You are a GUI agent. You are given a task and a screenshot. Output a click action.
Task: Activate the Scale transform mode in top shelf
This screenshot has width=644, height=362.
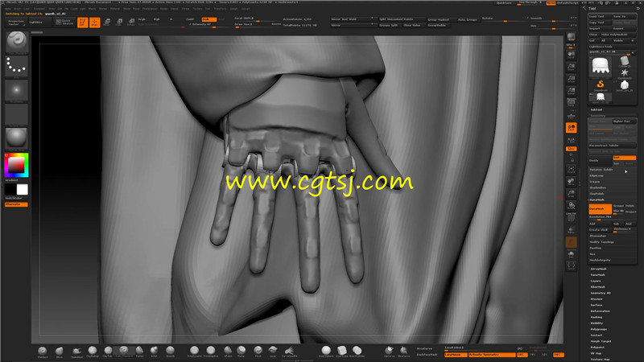point(119,23)
